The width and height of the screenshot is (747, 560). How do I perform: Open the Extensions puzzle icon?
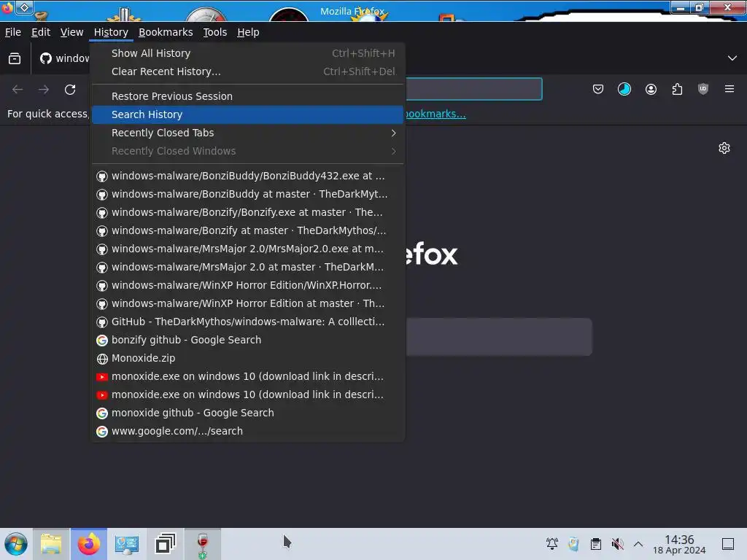pos(677,89)
